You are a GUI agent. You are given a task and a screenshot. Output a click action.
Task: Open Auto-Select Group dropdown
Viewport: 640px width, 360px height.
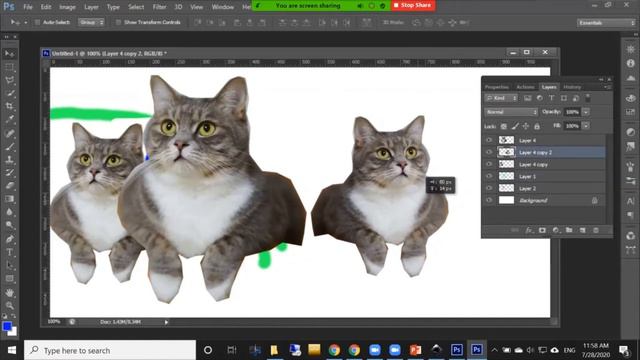click(91, 22)
